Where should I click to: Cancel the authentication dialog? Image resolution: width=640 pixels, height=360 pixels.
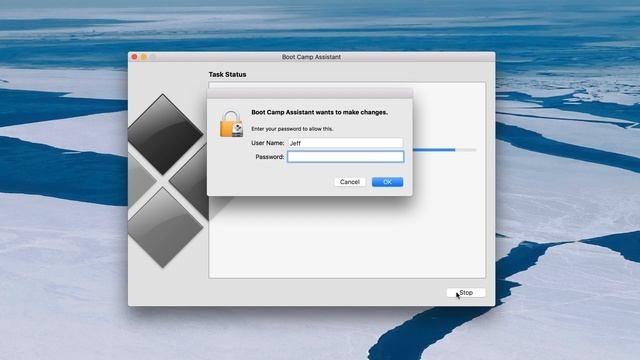[350, 182]
